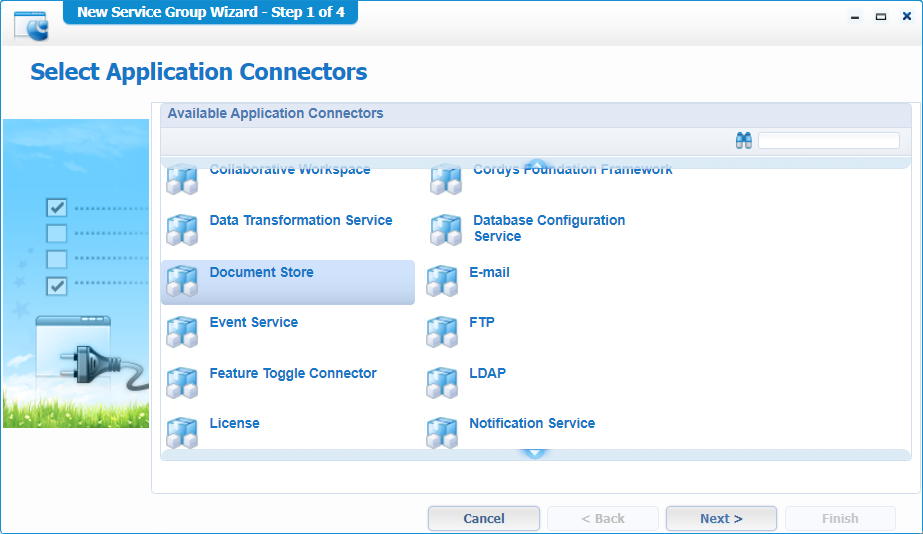This screenshot has width=923, height=534.
Task: Click the Document Store connector icon
Action: [x=182, y=281]
